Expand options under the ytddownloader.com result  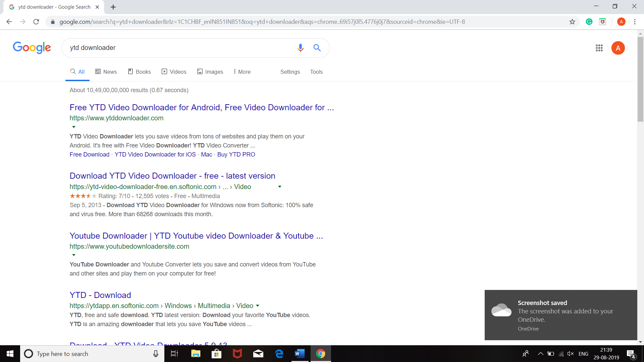74,127
